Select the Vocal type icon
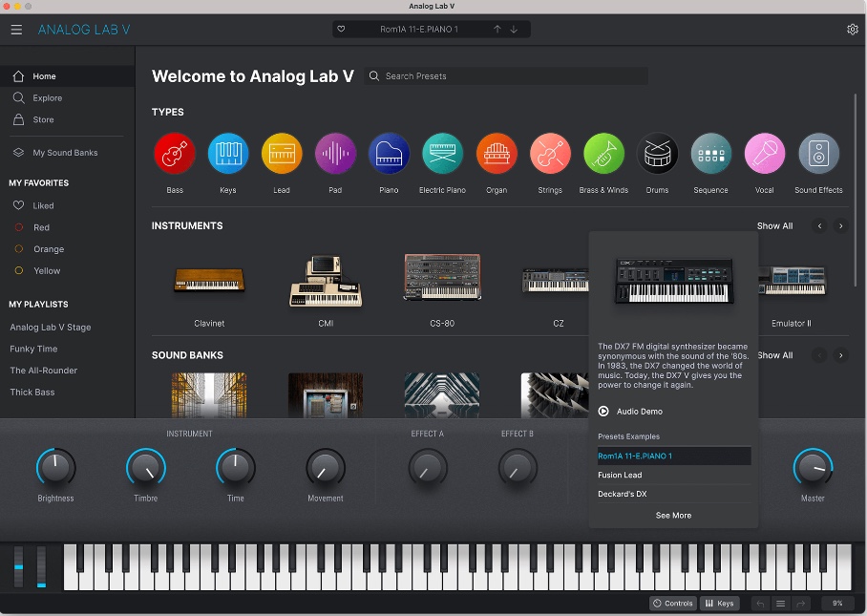This screenshot has height=616, width=867. tap(765, 153)
